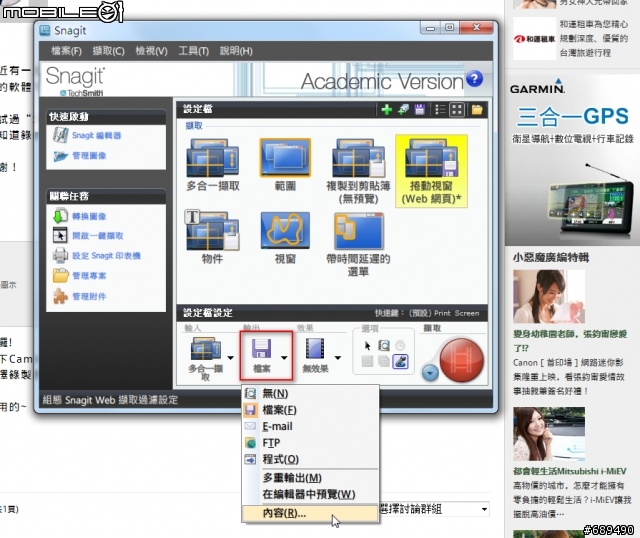Viewport: 640px width, 538px height.
Task: Select the 多合一擷取 profile
Action: 213,165
